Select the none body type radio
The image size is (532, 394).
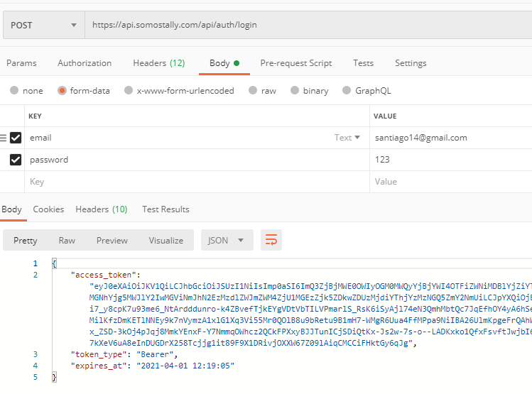[x=14, y=91]
